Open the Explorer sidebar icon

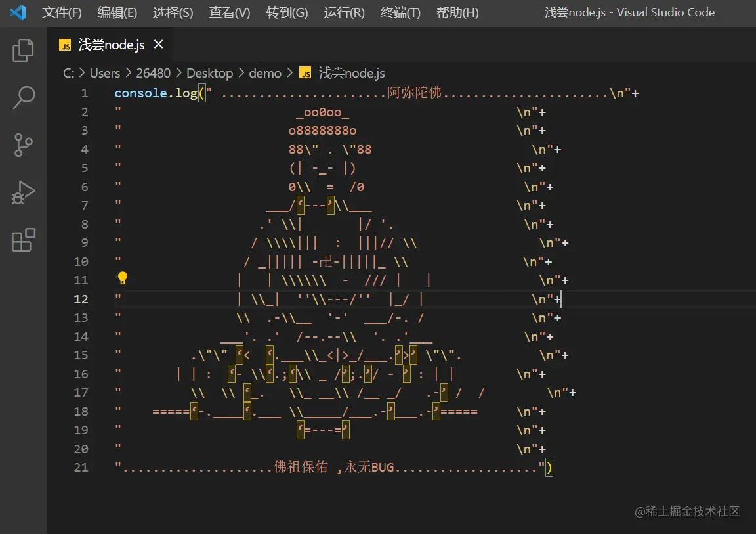pos(24,49)
